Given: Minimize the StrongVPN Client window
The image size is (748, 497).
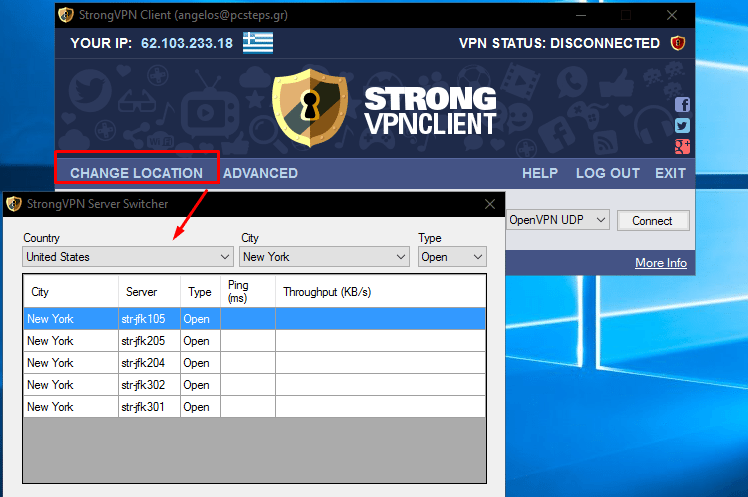Looking at the screenshot, I should coord(581,15).
